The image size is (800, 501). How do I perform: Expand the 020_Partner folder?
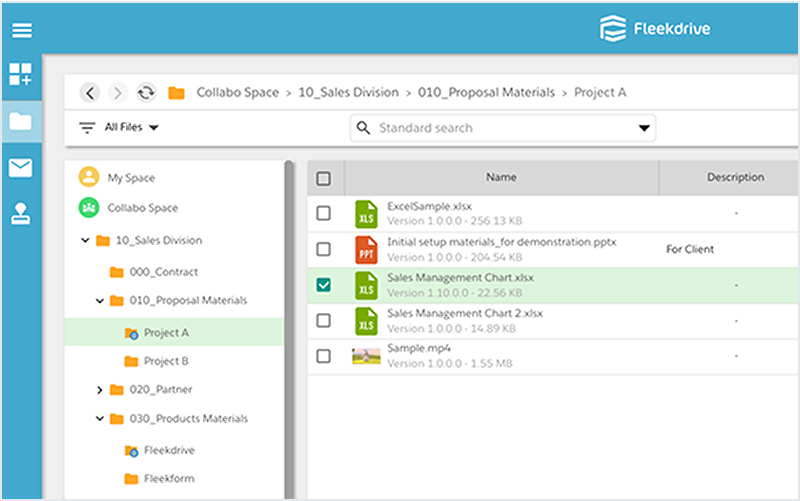pyautogui.click(x=99, y=390)
